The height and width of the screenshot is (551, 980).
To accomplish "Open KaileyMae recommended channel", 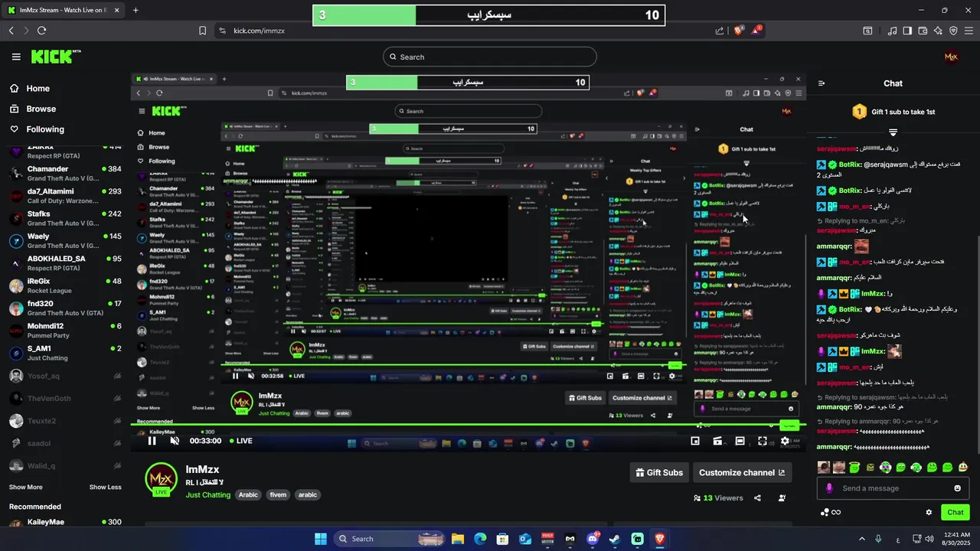I will [65, 522].
